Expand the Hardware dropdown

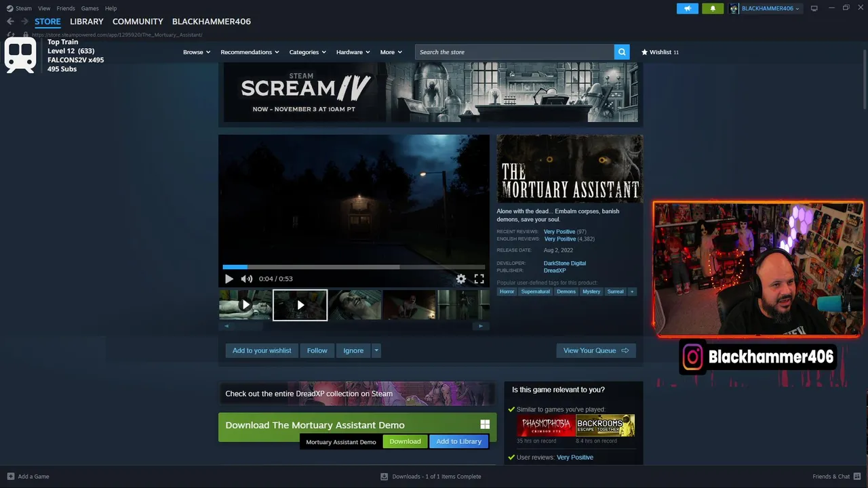353,52
